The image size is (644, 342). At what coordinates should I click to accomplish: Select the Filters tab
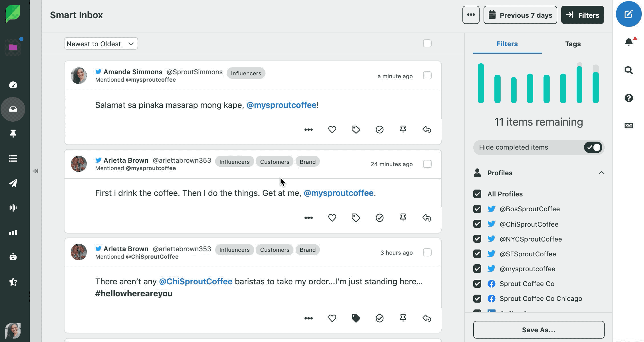(x=507, y=44)
